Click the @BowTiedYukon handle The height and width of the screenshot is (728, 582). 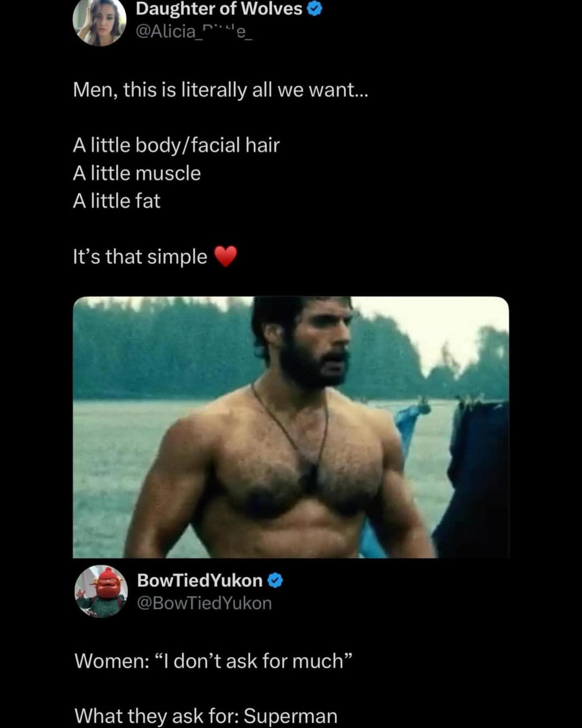pyautogui.click(x=204, y=603)
